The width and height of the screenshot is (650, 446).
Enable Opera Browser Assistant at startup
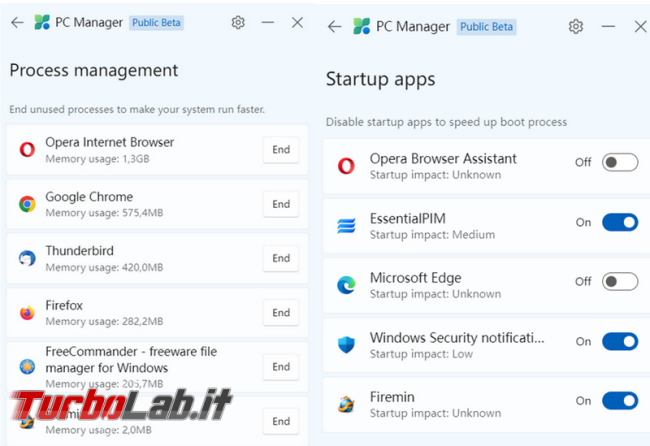point(620,162)
